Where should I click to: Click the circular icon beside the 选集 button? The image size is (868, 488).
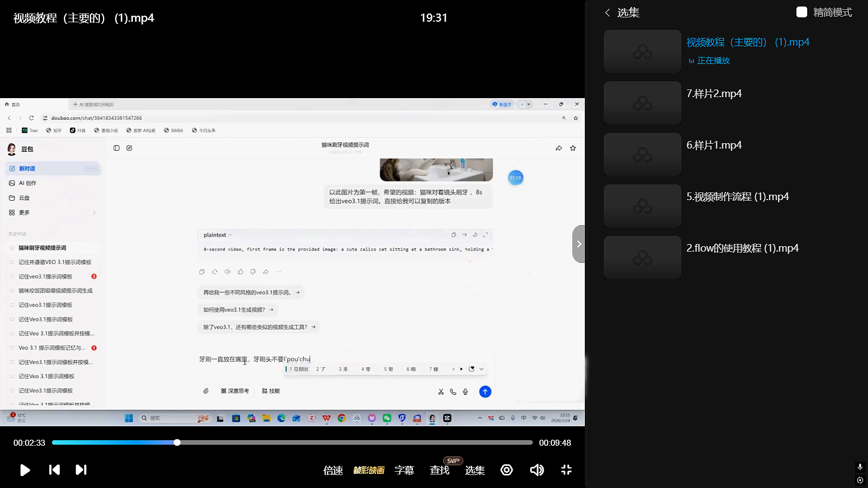[x=507, y=470]
